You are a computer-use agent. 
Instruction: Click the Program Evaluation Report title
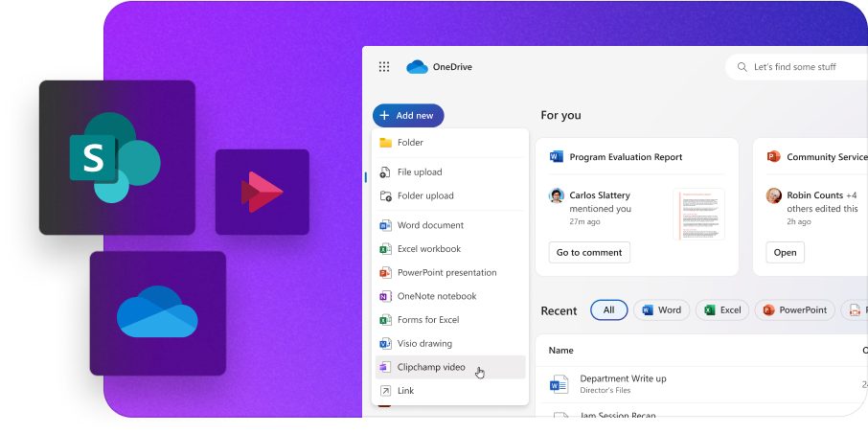pos(626,157)
